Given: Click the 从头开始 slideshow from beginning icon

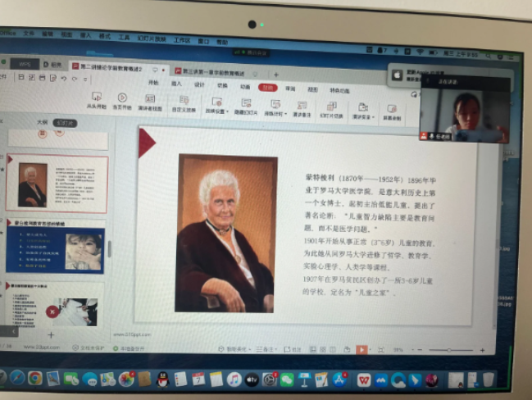Looking at the screenshot, I should tap(97, 101).
